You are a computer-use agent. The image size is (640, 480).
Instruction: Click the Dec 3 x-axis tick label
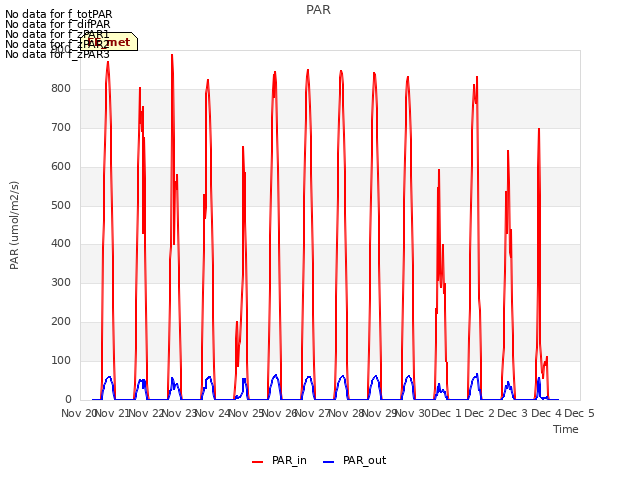tap(513, 413)
